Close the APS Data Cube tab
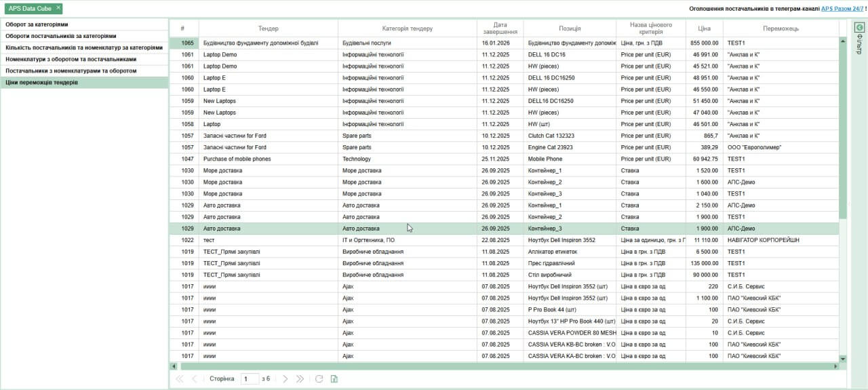868x390 pixels. pyautogui.click(x=58, y=8)
